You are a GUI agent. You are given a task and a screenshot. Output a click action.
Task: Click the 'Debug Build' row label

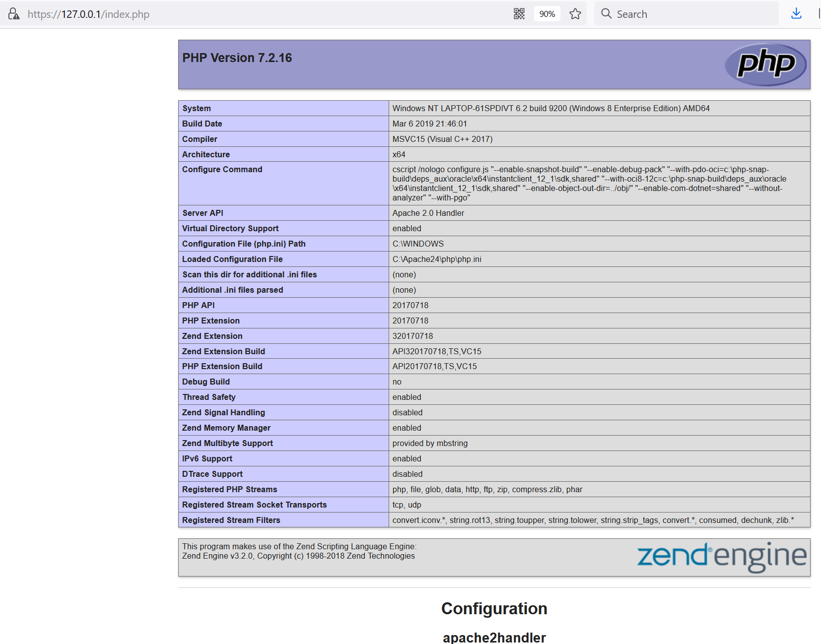click(206, 382)
